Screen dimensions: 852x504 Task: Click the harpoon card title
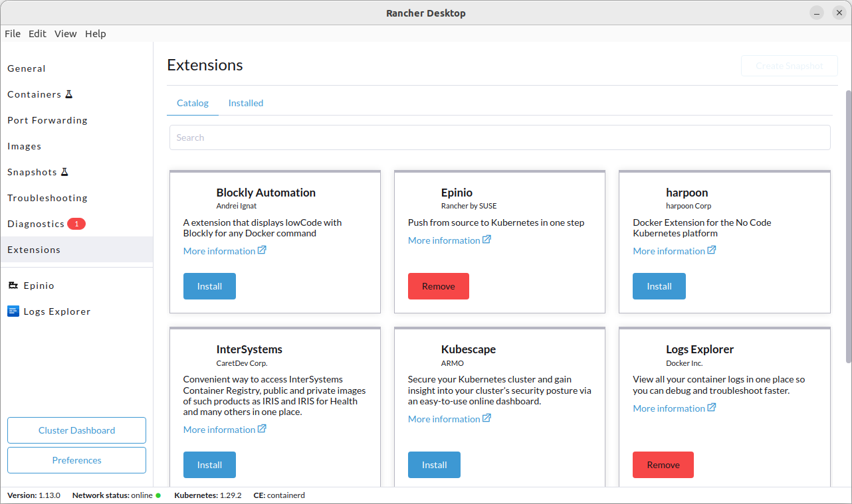click(687, 193)
